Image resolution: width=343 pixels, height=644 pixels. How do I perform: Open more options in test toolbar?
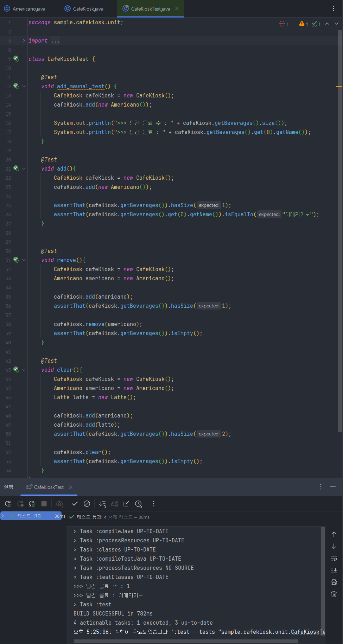coord(154,504)
